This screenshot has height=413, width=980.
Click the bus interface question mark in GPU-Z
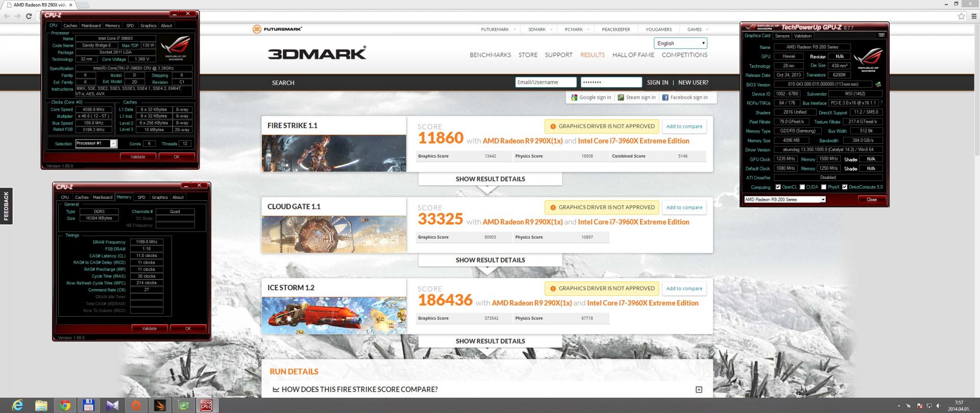pos(881,103)
